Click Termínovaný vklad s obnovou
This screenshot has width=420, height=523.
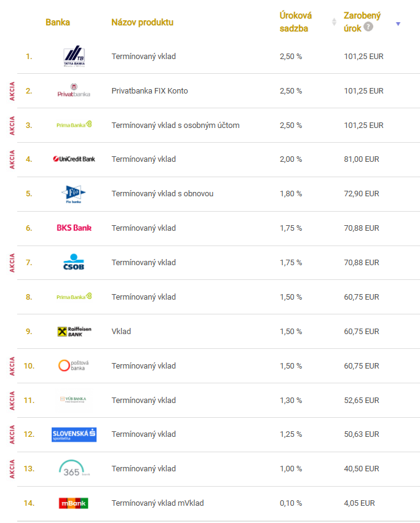tap(162, 194)
